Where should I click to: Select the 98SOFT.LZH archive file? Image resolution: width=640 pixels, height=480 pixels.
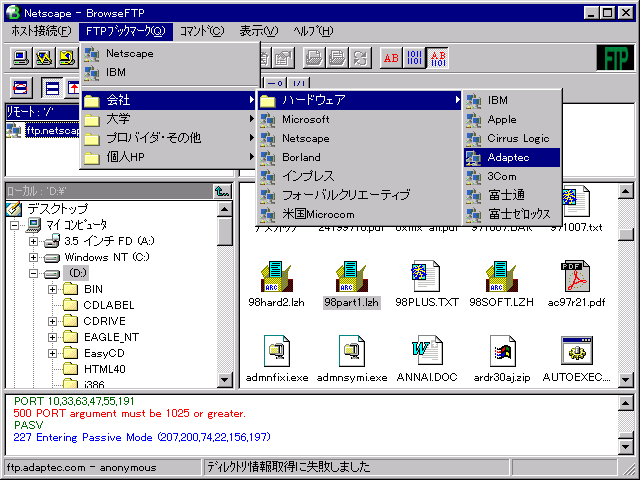(x=501, y=284)
